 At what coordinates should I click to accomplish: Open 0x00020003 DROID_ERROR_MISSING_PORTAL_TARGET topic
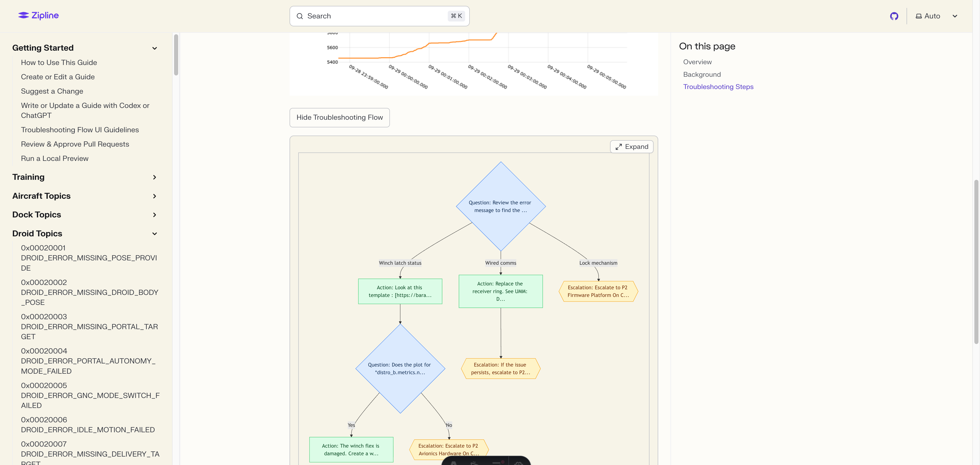89,327
